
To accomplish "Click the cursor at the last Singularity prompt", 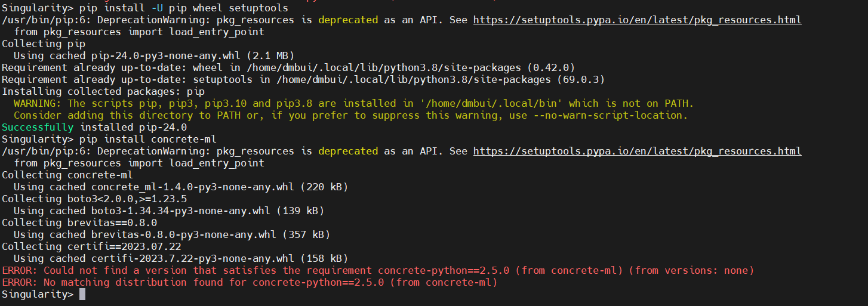I will coord(82,294).
